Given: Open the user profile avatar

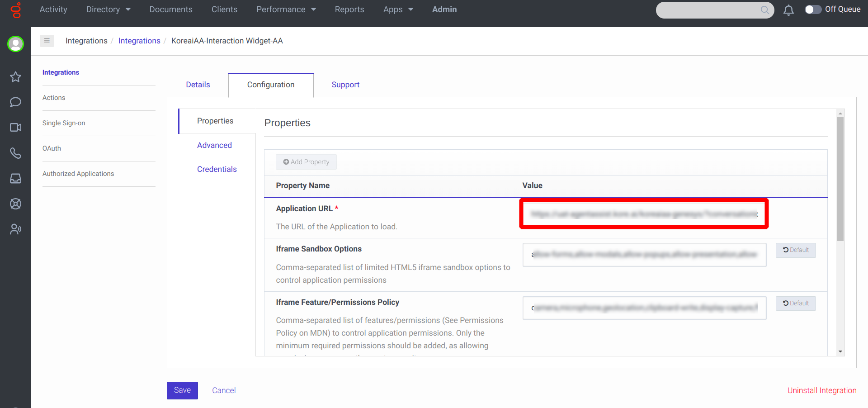Looking at the screenshot, I should pyautogui.click(x=15, y=44).
